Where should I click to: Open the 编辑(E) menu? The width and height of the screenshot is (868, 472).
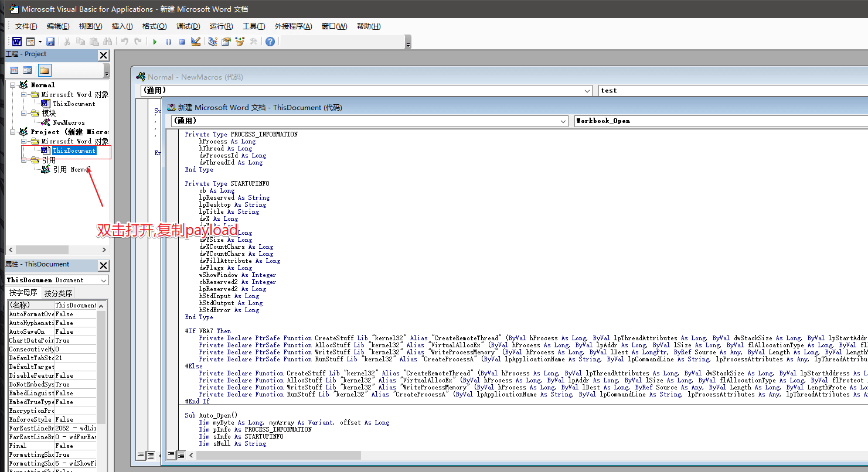coord(58,26)
